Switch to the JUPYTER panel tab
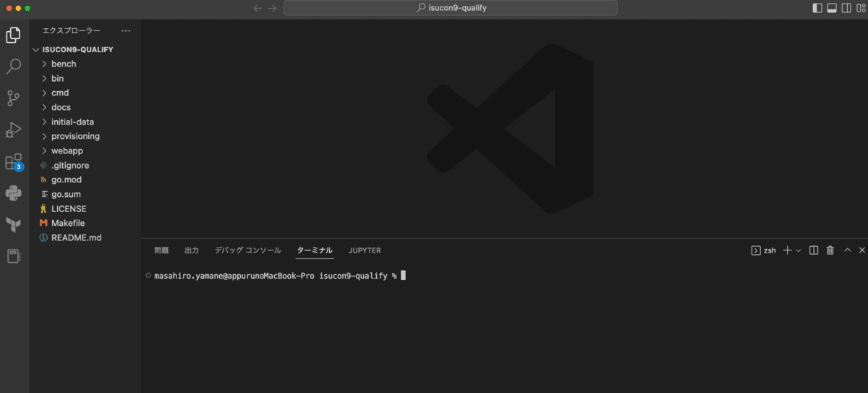The image size is (868, 393). [365, 250]
